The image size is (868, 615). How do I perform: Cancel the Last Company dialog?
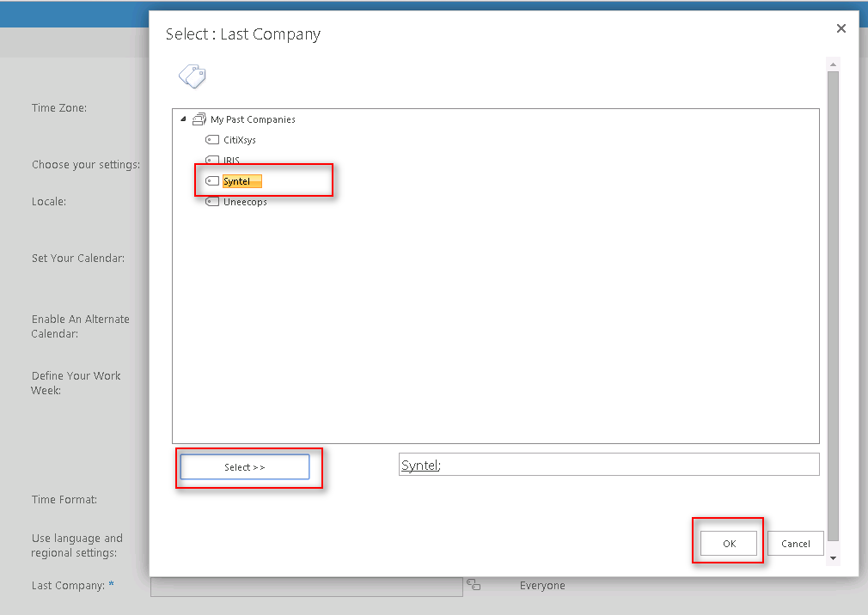tap(796, 544)
